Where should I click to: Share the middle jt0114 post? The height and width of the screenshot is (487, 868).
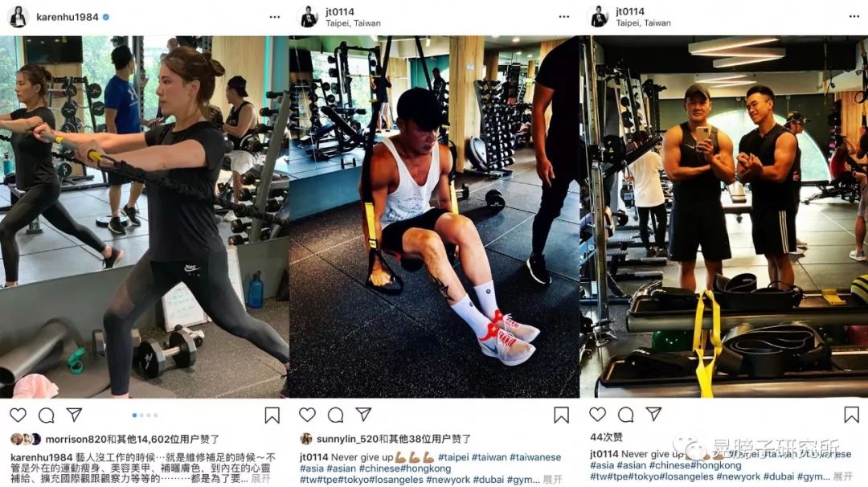click(x=363, y=414)
